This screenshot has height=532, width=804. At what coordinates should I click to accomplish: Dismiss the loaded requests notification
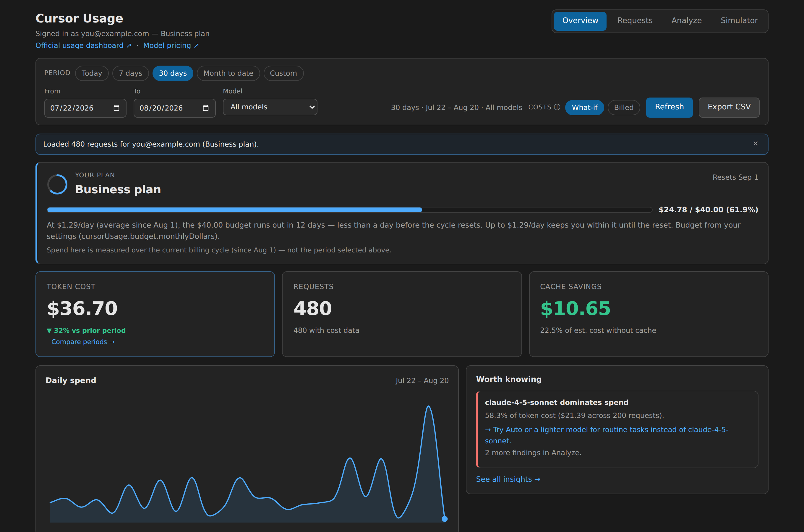(756, 144)
